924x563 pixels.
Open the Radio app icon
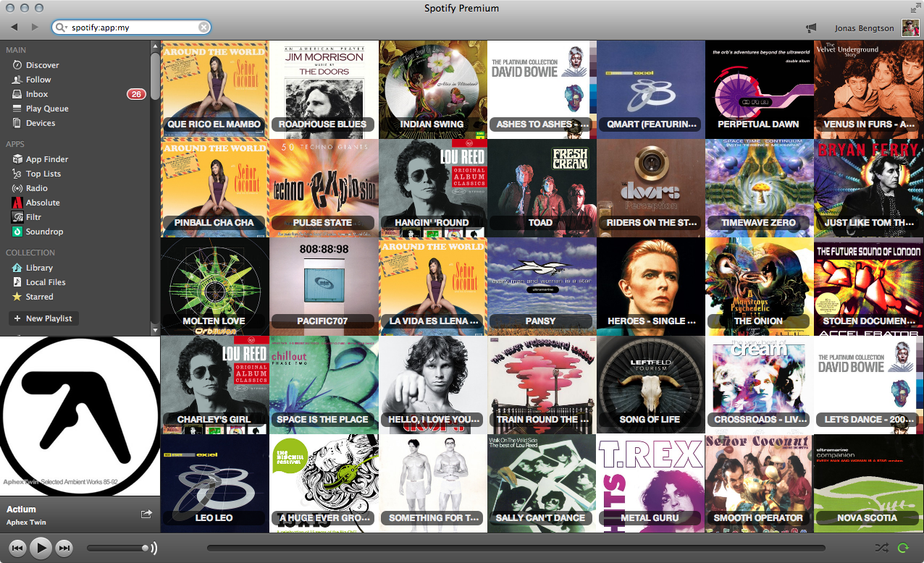[x=17, y=188]
